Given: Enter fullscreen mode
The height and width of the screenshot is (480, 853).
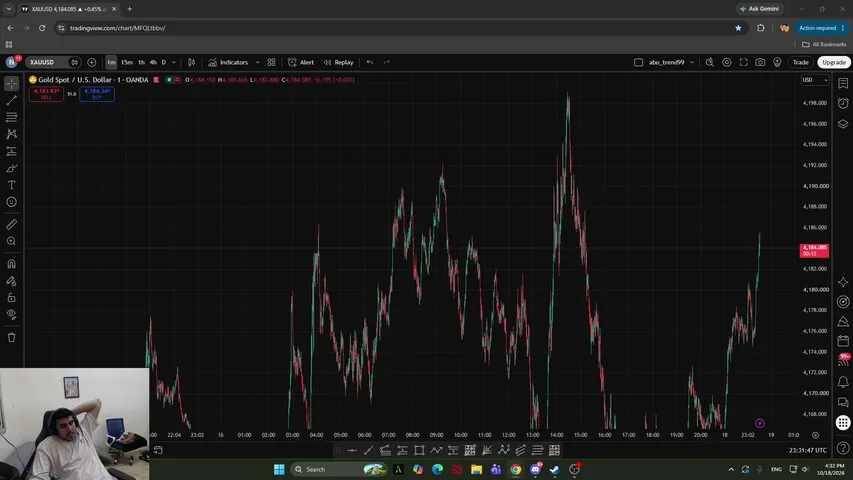Looking at the screenshot, I should point(744,62).
